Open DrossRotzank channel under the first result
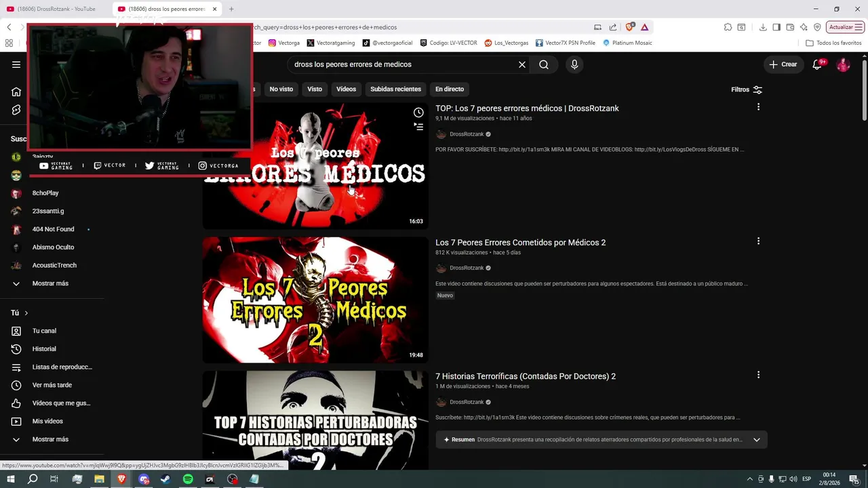The image size is (868, 488). pyautogui.click(x=467, y=134)
